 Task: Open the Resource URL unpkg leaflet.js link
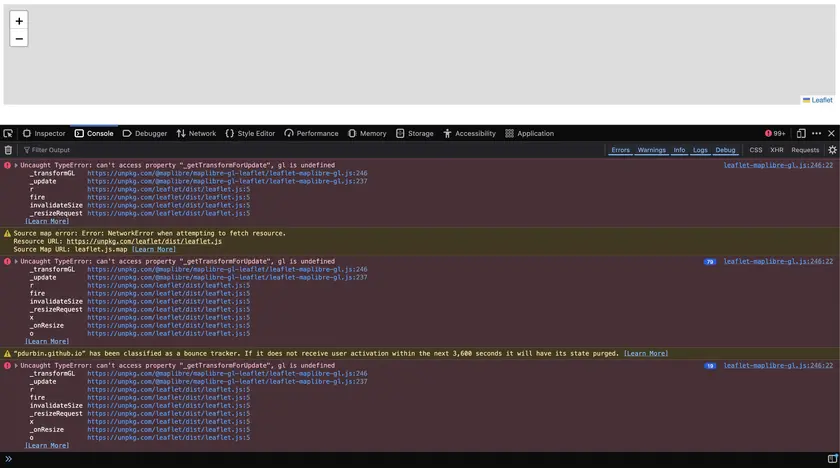[144, 241]
